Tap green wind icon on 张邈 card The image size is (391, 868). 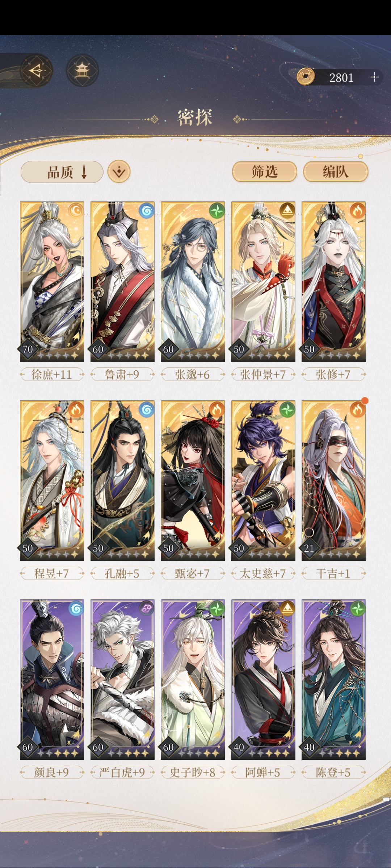[216, 210]
